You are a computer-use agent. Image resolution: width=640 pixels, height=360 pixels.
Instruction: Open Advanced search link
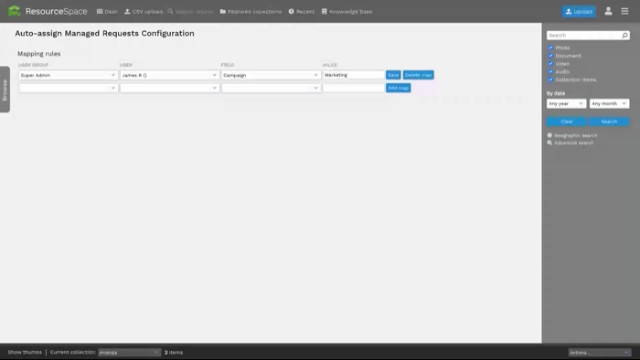click(x=574, y=143)
